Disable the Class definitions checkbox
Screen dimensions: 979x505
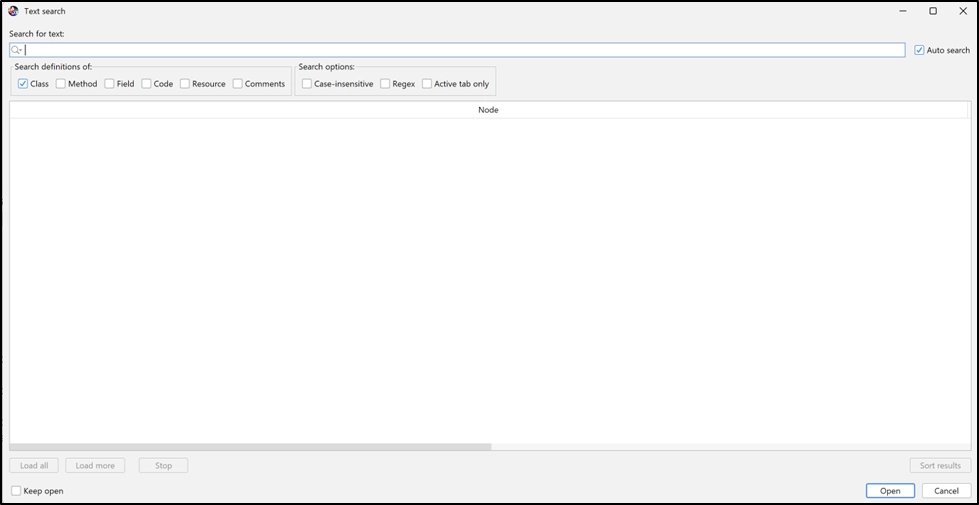pyautogui.click(x=23, y=84)
